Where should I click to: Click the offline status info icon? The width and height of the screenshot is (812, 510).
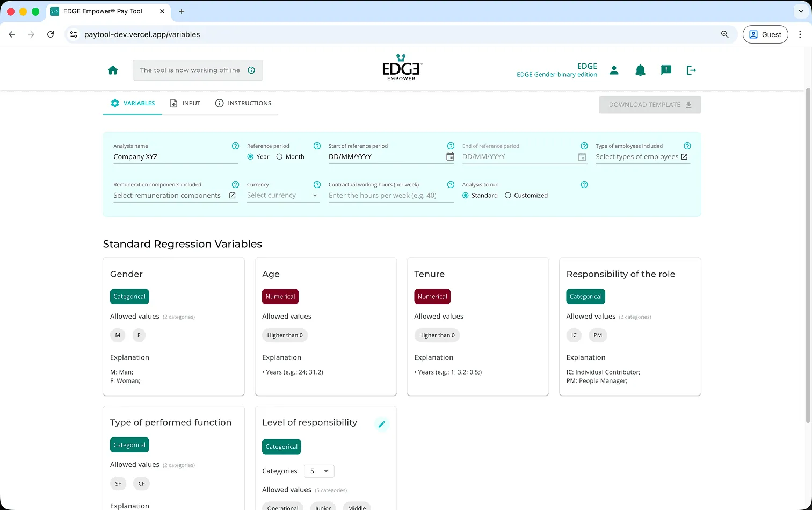tap(251, 70)
